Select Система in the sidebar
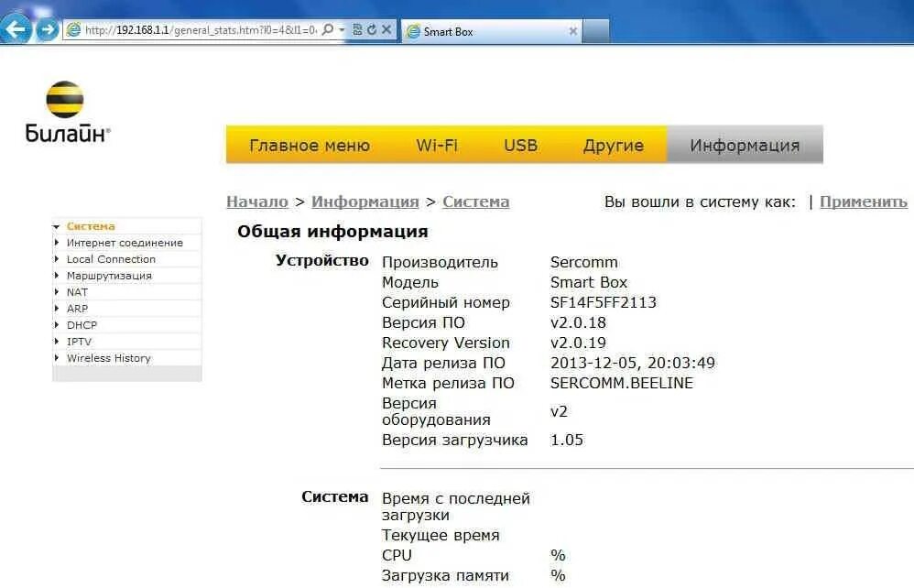The image size is (914, 588). 91,226
